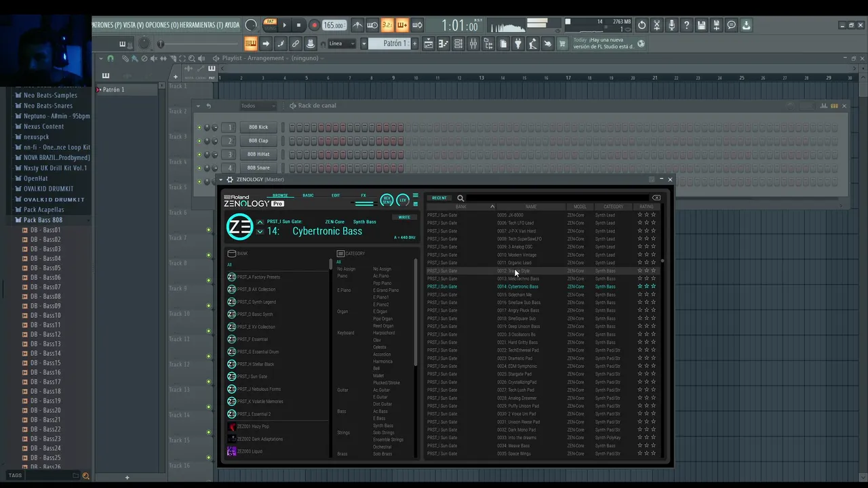Click the preset browser search magnifier icon
The width and height of the screenshot is (868, 488).
tap(460, 198)
